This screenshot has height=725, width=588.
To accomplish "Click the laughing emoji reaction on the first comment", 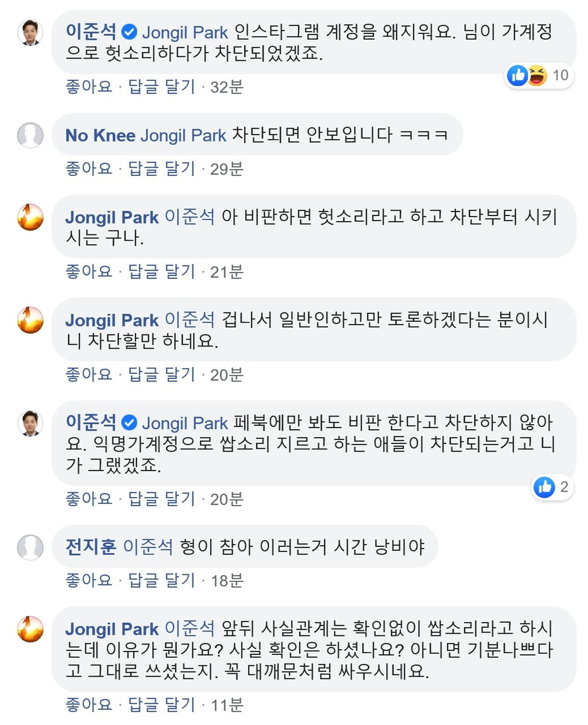I will point(537,75).
